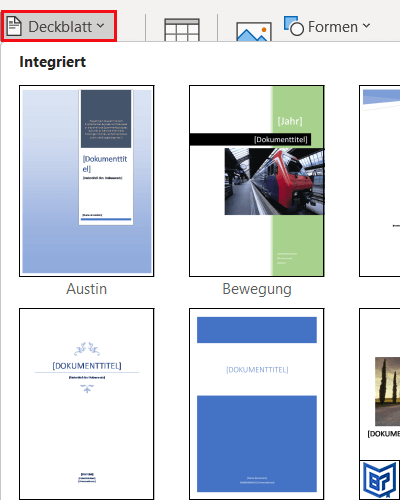Click the Deckblatt page icon
This screenshot has height=500, width=400.
(x=14, y=26)
